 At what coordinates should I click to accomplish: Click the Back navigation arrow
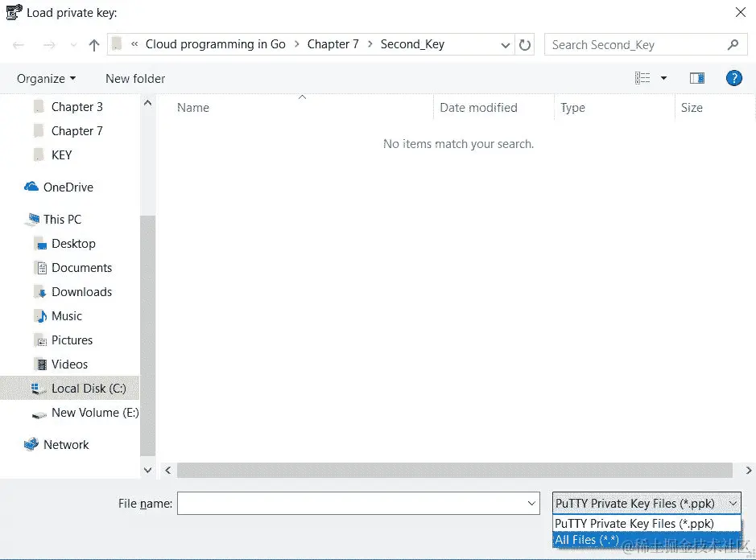(x=19, y=45)
